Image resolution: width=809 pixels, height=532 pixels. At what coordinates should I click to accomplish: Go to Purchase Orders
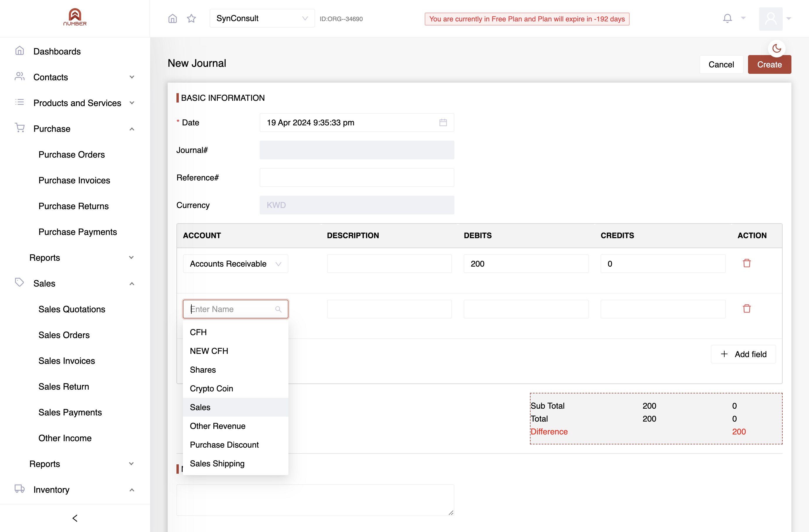[72, 155]
